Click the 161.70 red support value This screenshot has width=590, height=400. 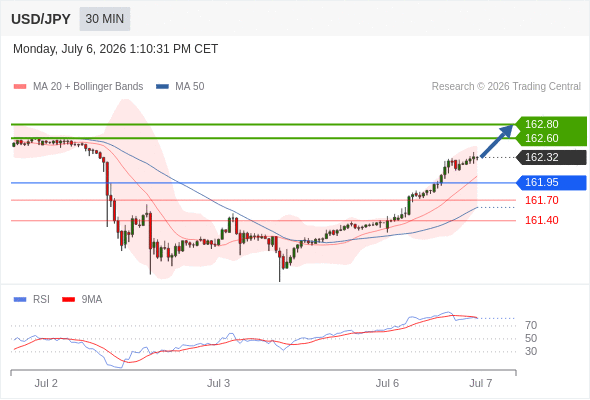click(542, 200)
